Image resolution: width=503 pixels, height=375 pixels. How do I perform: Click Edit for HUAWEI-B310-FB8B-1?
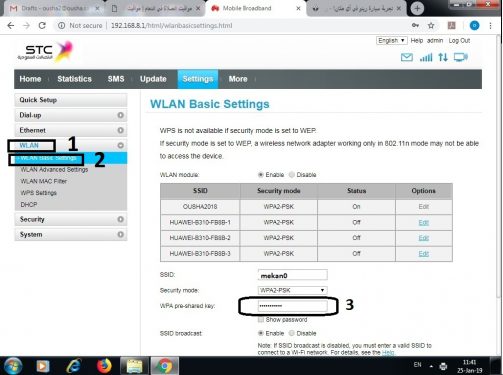[x=423, y=222]
